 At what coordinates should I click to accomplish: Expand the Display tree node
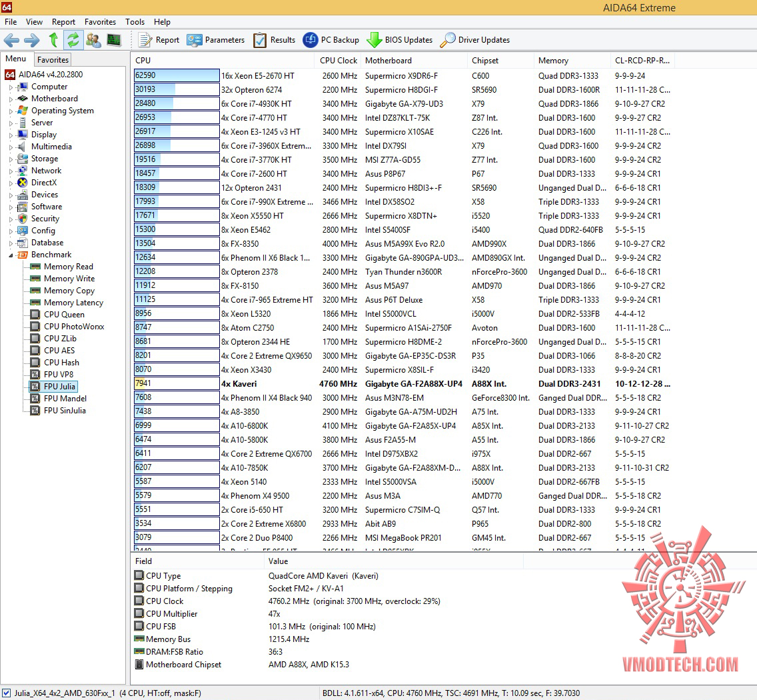tap(11, 135)
